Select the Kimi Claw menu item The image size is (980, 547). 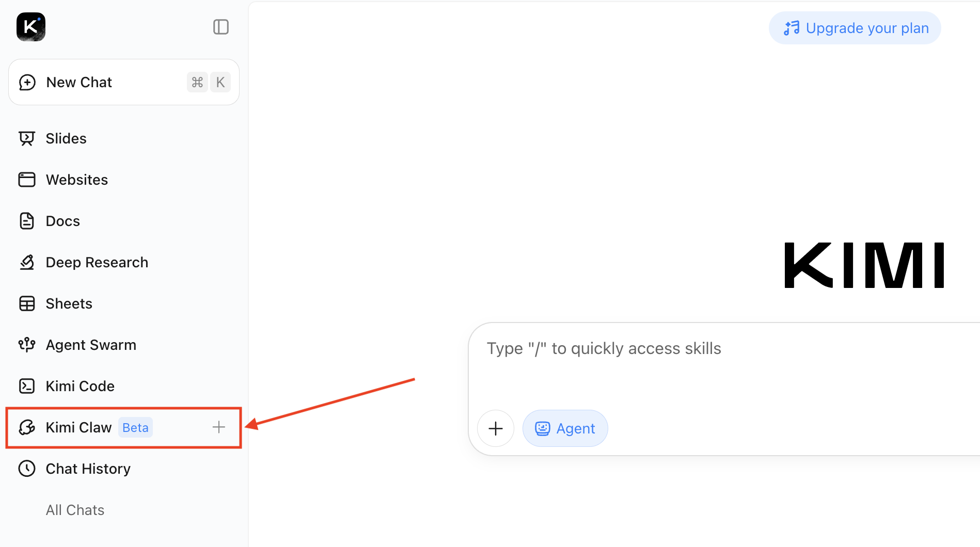[x=124, y=427]
